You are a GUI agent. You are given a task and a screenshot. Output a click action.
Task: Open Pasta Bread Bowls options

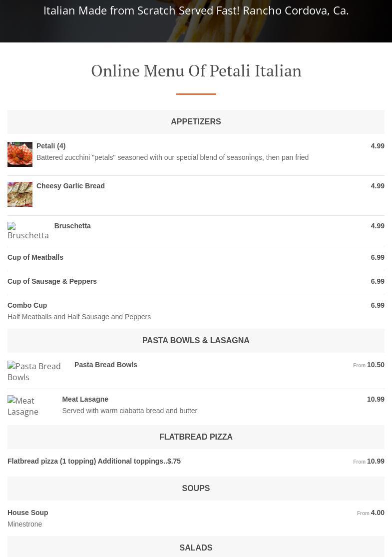click(106, 365)
